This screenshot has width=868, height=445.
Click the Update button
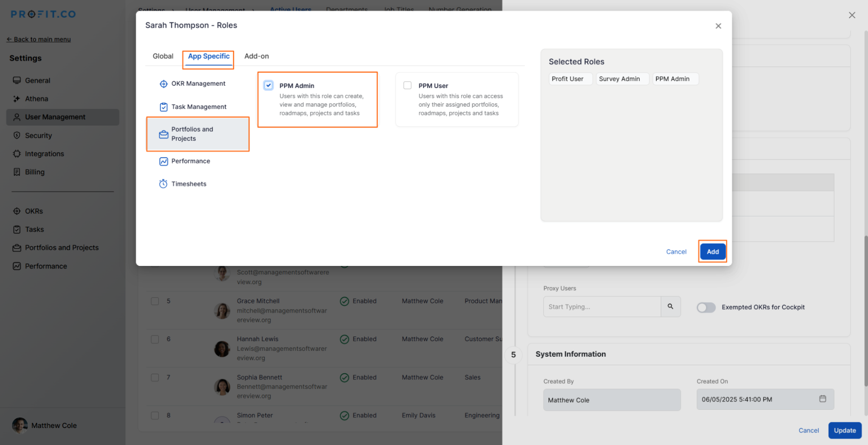click(x=845, y=431)
